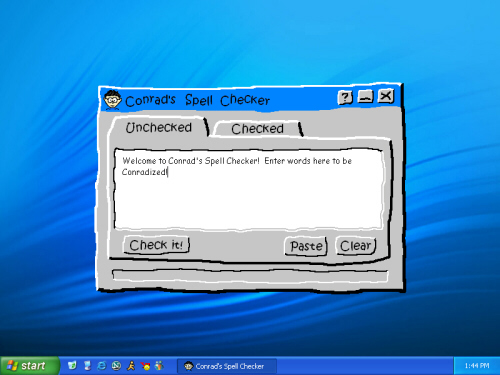Launch Netscape from the quick launch bar

point(116,366)
